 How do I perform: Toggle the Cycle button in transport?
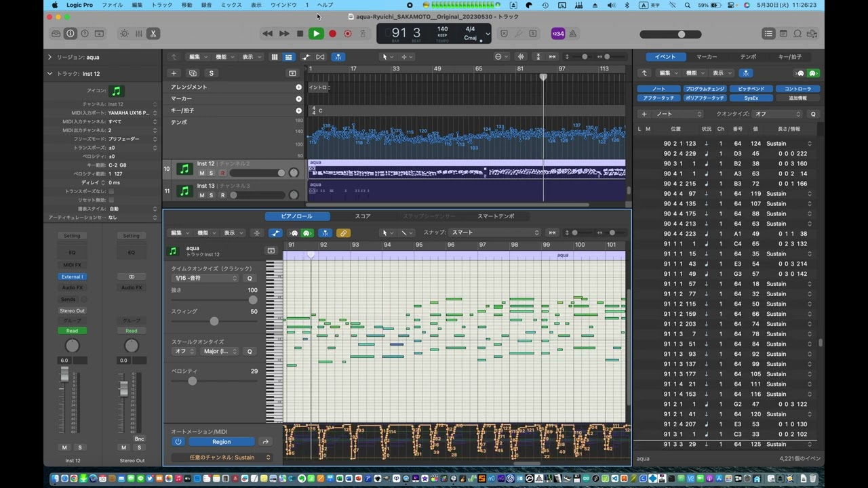[x=363, y=34]
